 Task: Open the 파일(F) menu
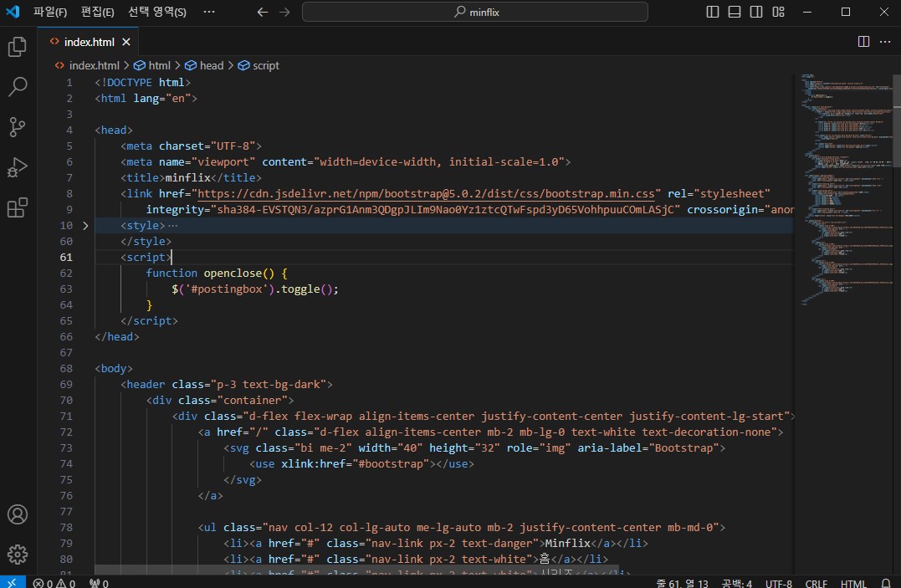(x=50, y=12)
